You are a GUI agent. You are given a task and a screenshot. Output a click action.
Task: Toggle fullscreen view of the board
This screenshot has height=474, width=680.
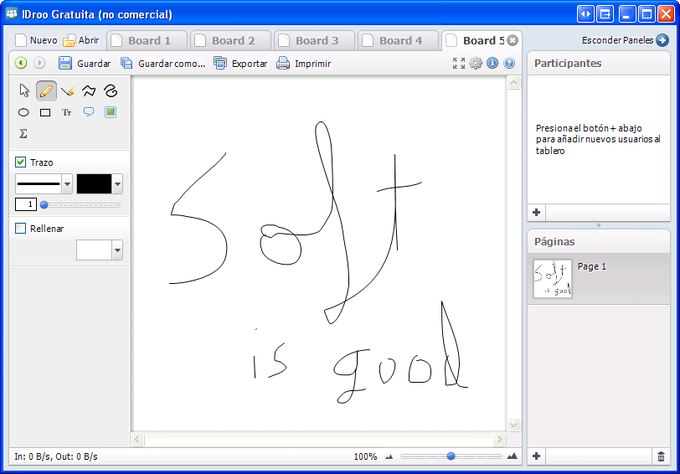(x=459, y=63)
